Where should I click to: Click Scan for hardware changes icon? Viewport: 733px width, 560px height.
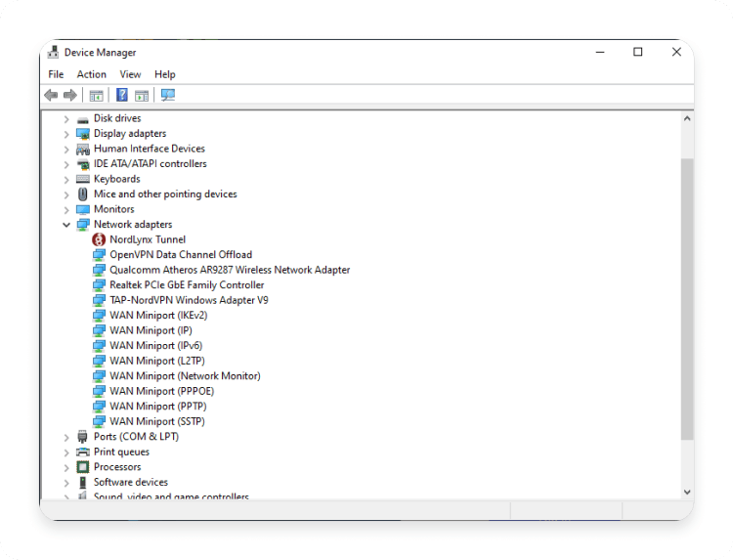click(x=168, y=96)
